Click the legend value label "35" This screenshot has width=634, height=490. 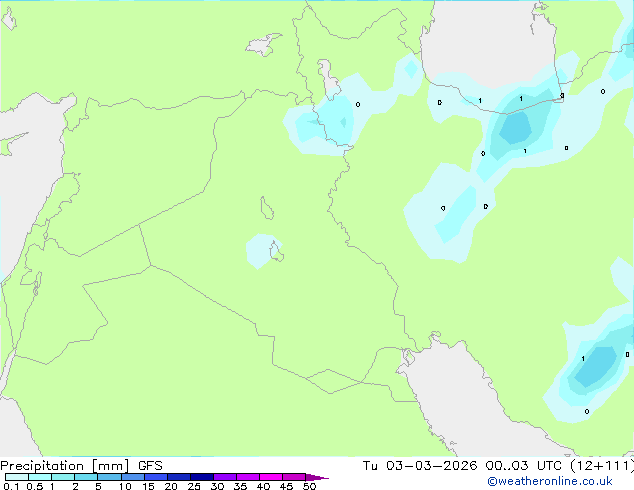240,486
